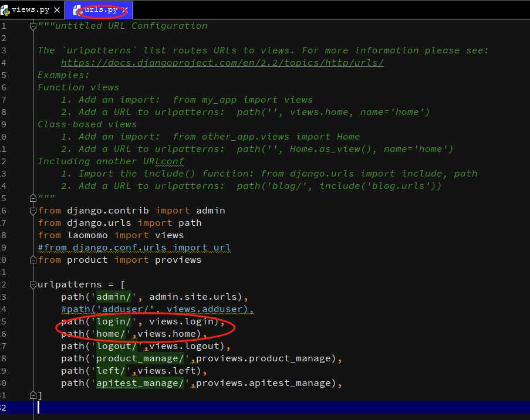Click the 'Including another URLconf' comment line
The width and height of the screenshot is (530, 420).
pos(111,161)
